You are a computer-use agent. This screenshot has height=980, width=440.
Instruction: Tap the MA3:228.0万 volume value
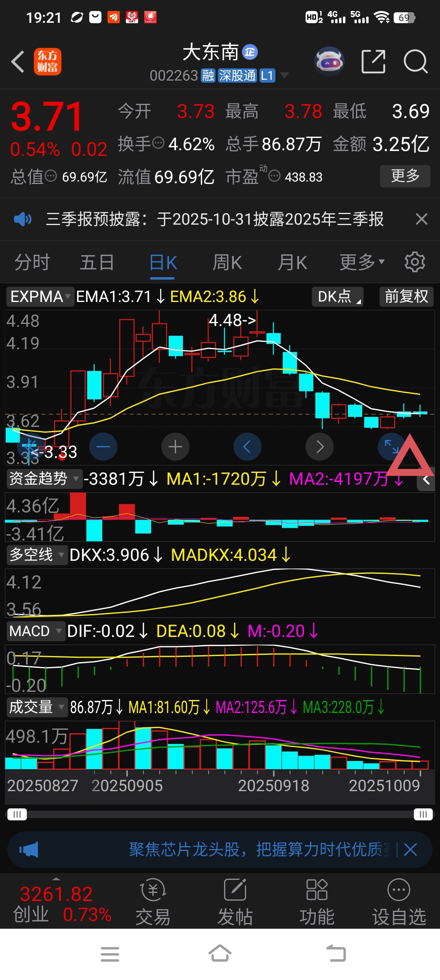pos(343,707)
